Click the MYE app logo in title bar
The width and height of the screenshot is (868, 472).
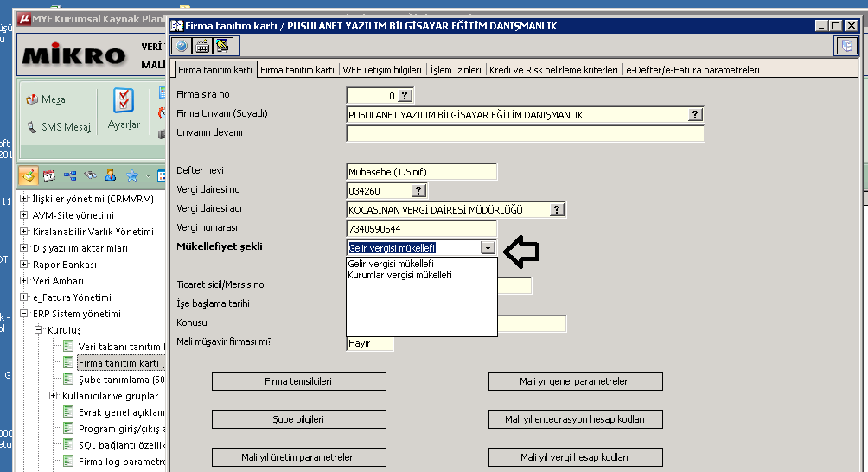[x=24, y=19]
